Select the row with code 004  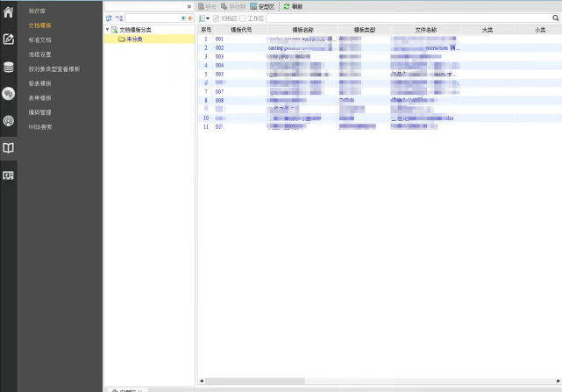coord(380,65)
